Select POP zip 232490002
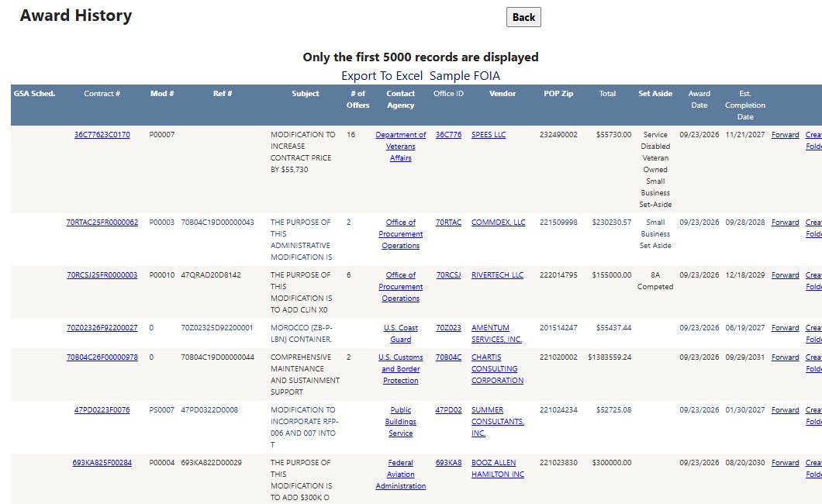 (558, 135)
